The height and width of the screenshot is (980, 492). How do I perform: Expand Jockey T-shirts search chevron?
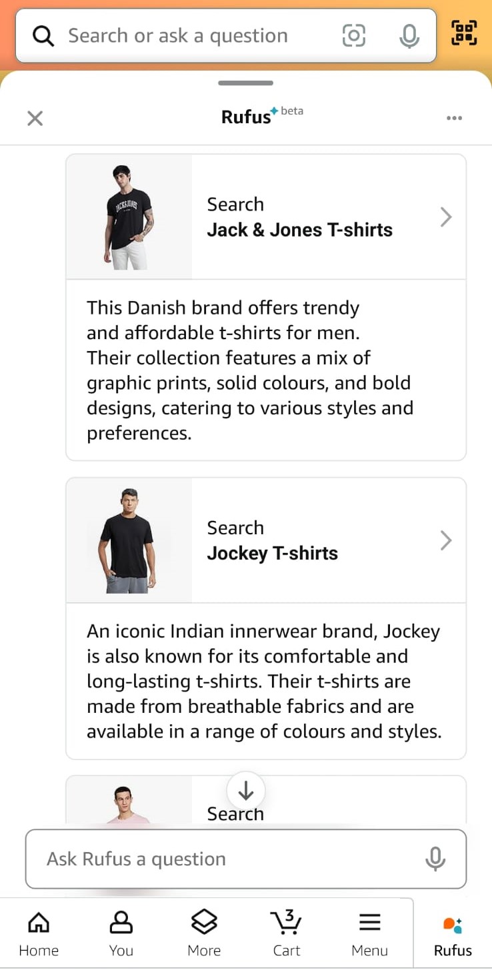pyautogui.click(x=446, y=540)
